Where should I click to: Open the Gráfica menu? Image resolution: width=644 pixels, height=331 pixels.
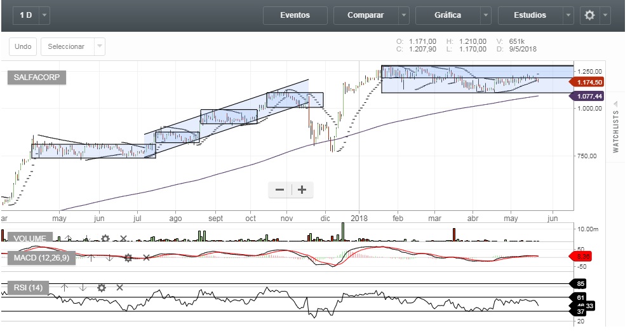pos(448,15)
